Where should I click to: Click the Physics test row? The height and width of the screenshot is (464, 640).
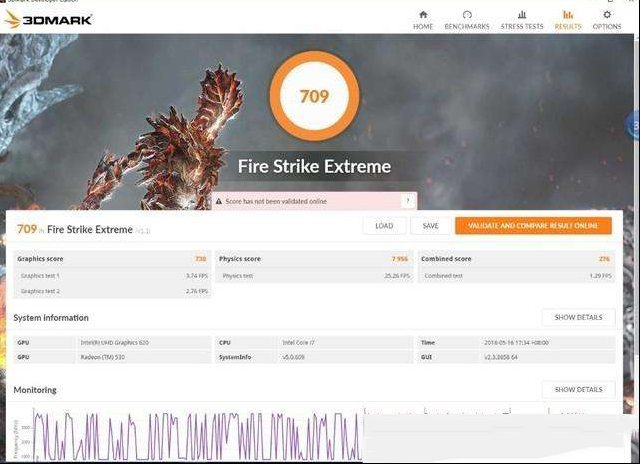(314, 276)
